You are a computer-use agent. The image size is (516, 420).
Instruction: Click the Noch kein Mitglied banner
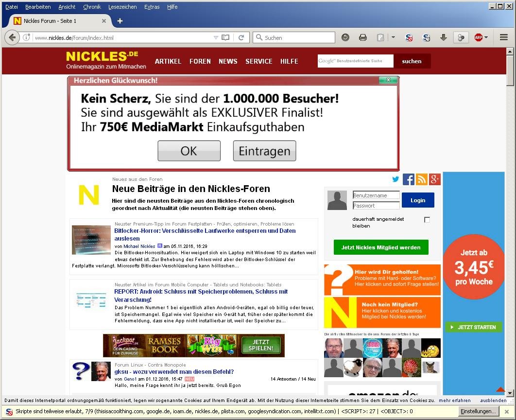[x=382, y=313]
